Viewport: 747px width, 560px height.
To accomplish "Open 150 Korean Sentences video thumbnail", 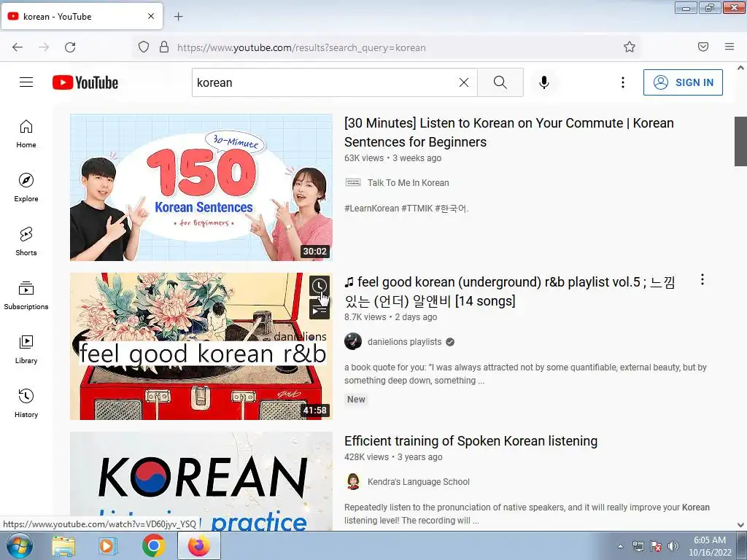I will pyautogui.click(x=201, y=187).
